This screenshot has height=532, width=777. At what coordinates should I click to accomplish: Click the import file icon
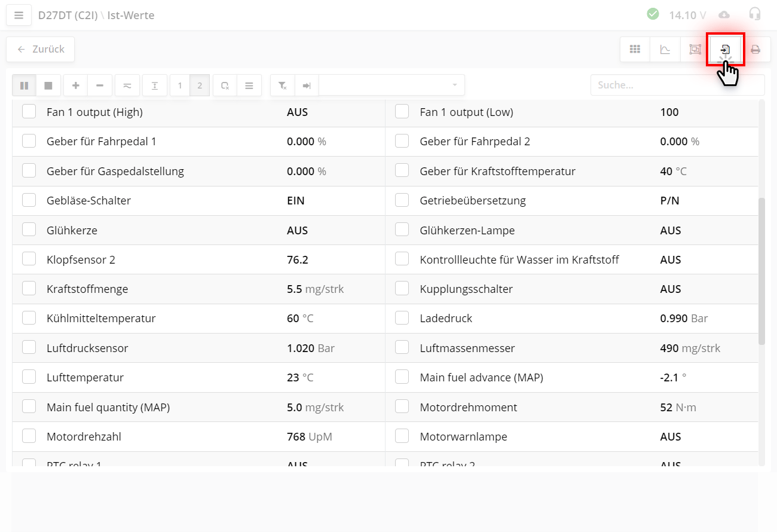pos(725,50)
